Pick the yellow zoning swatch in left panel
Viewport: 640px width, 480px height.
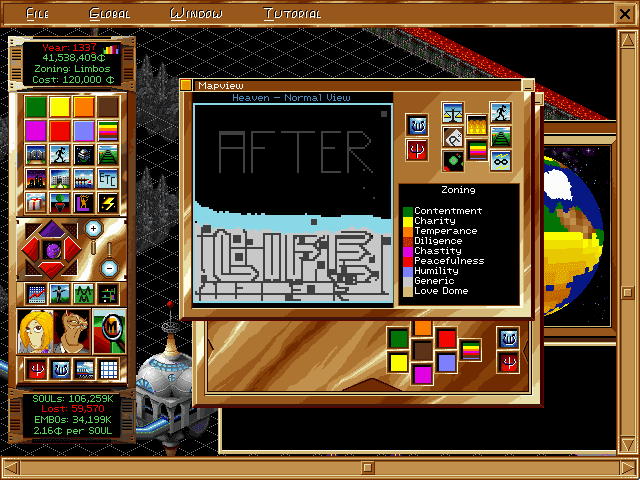[60, 107]
